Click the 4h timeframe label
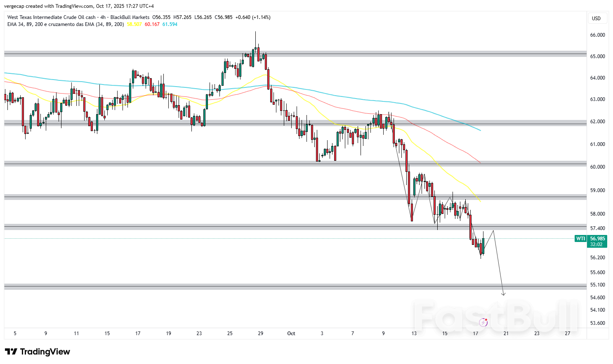Viewport: 613px width, 364px height. point(103,17)
